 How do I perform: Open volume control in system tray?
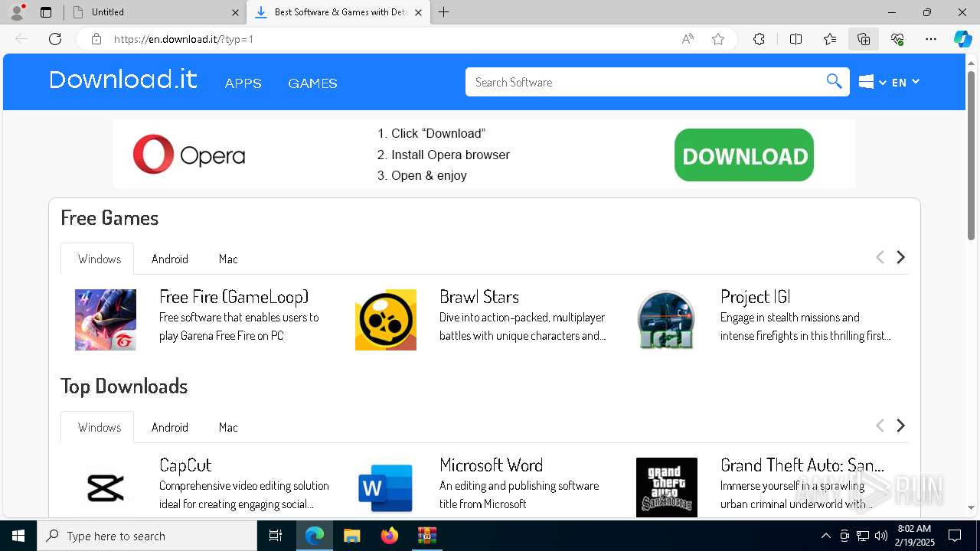(x=880, y=536)
